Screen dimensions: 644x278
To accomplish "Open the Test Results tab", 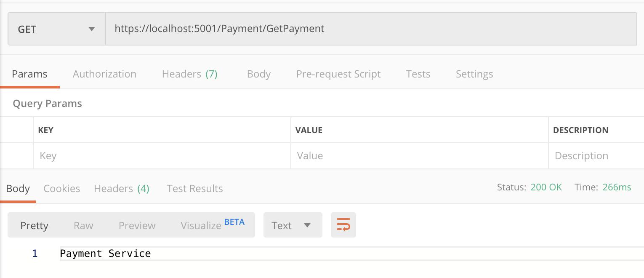I will tap(194, 188).
